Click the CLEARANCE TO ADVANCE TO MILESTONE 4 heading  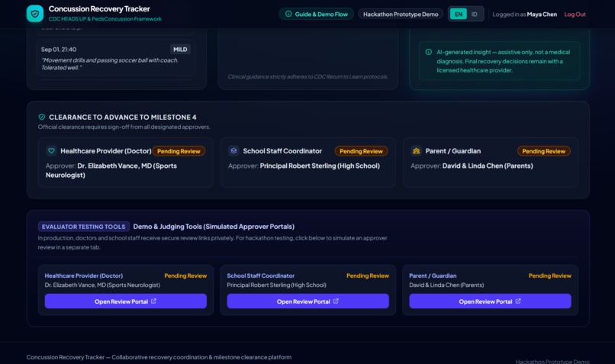click(x=123, y=118)
